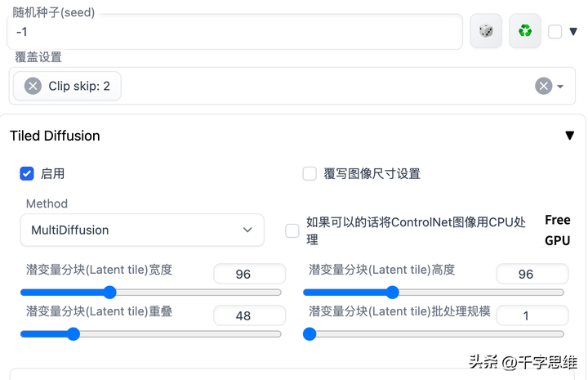This screenshot has height=380, width=588.
Task: Uncheck the 启用 enable checkbox
Action: click(x=27, y=174)
